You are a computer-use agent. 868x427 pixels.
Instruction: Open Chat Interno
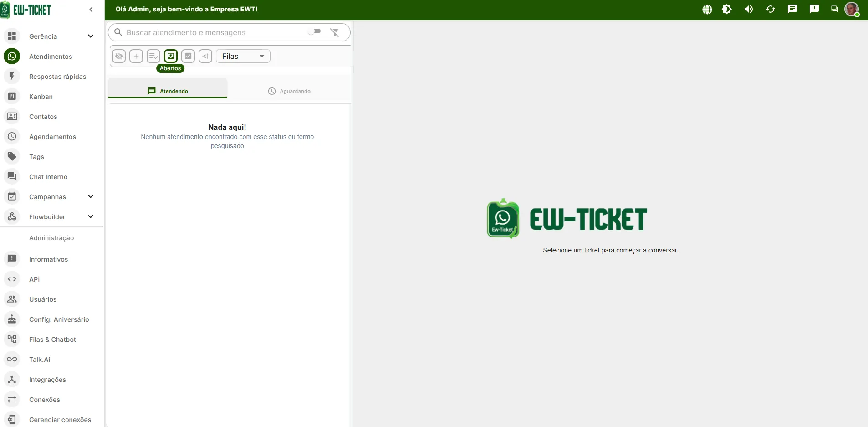tap(52, 177)
